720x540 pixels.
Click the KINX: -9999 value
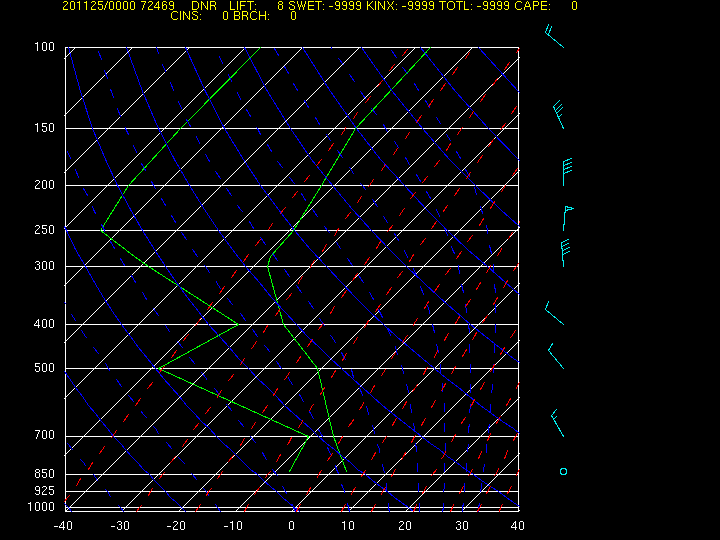tap(400, 6)
